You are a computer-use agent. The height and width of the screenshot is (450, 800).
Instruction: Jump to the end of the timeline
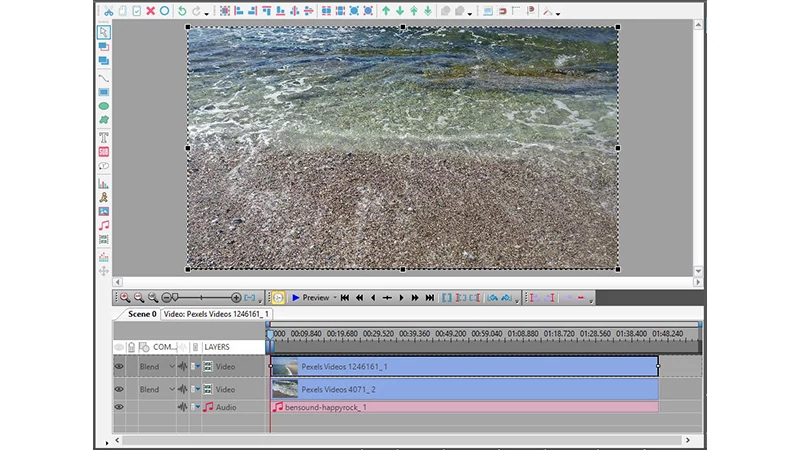pyautogui.click(x=430, y=297)
